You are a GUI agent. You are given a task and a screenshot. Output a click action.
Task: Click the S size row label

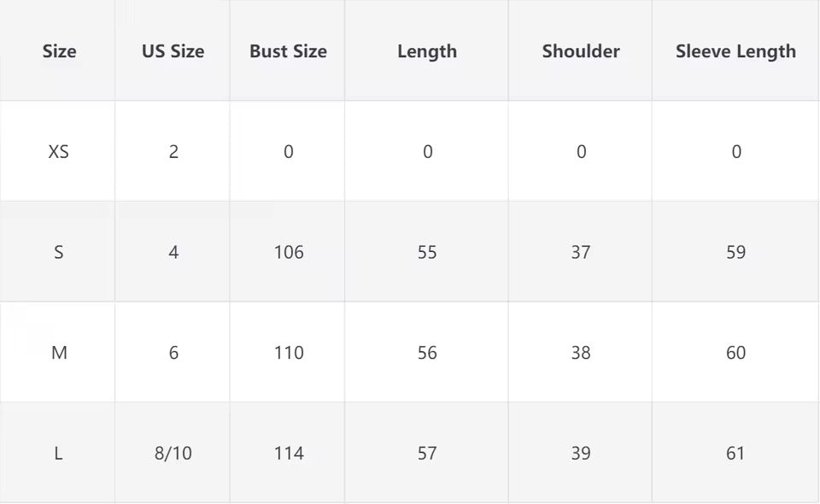pos(59,252)
